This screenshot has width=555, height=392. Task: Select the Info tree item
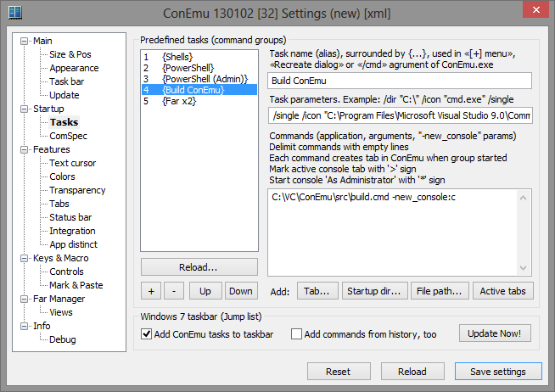[x=42, y=326]
